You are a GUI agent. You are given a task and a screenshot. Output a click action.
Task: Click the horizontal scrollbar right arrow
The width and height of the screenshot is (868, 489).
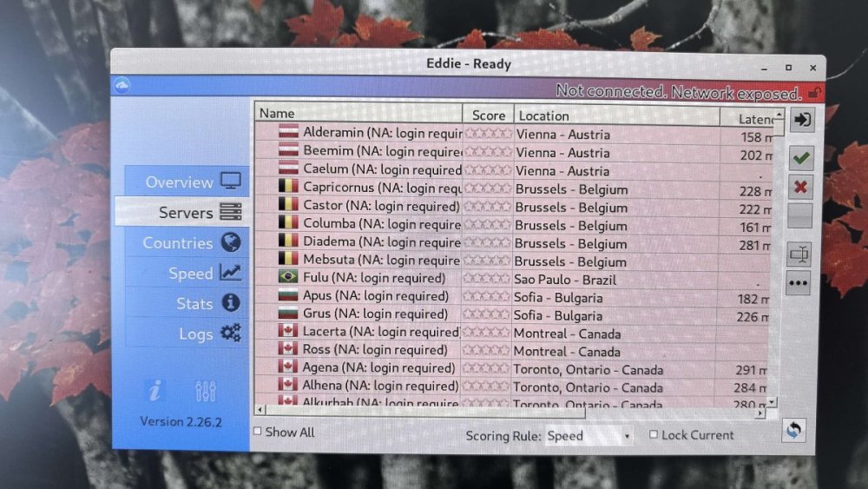pyautogui.click(x=760, y=413)
